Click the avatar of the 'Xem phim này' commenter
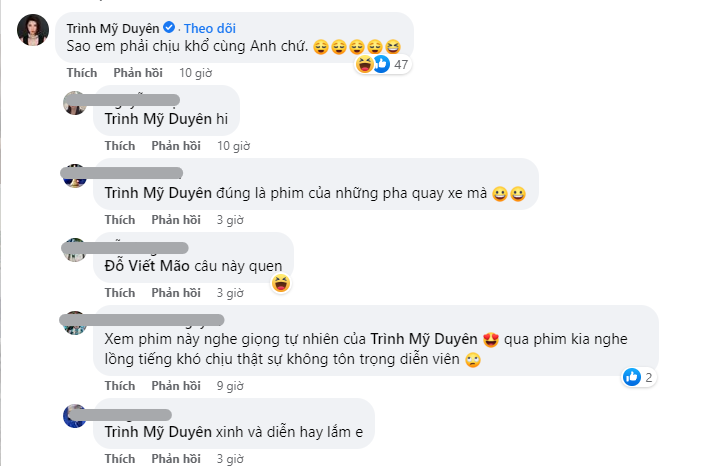 [x=74, y=323]
